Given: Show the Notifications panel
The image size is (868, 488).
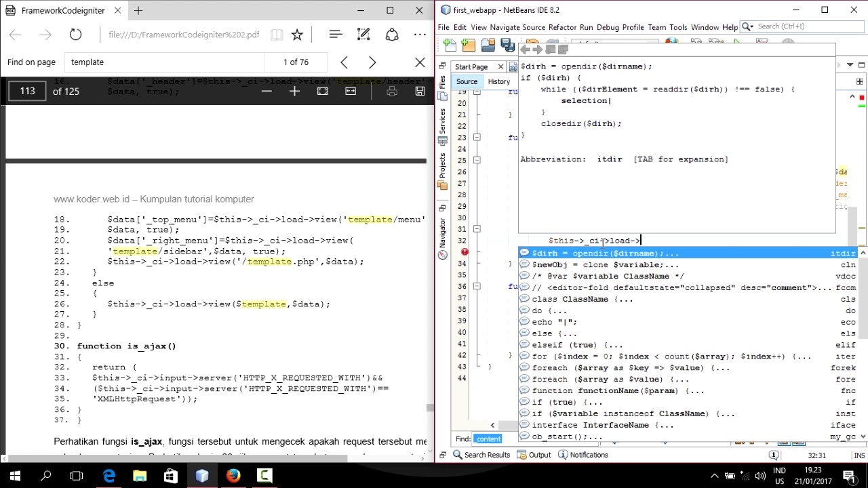Looking at the screenshot, I should (583, 455).
